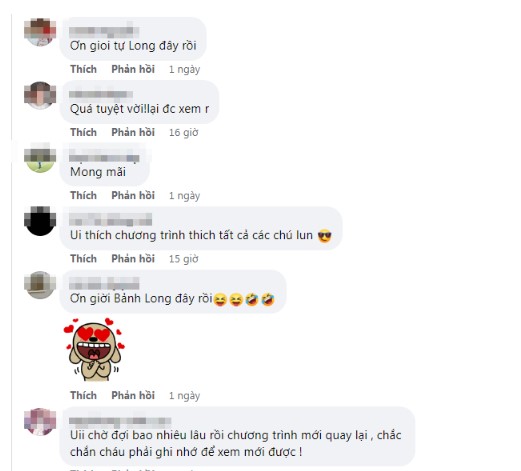521x471 pixels.
Task: Reply to the 'các chú lun' comment
Action: coord(133,259)
